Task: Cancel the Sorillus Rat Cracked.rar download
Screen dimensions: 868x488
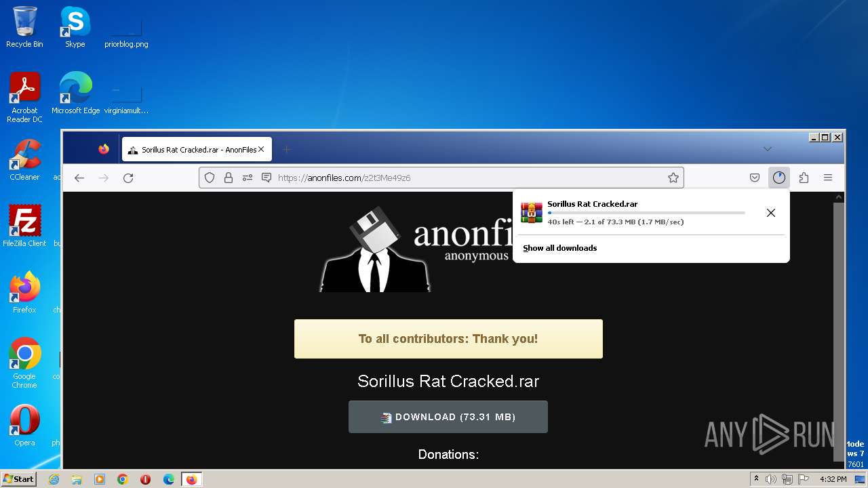Action: coord(771,213)
